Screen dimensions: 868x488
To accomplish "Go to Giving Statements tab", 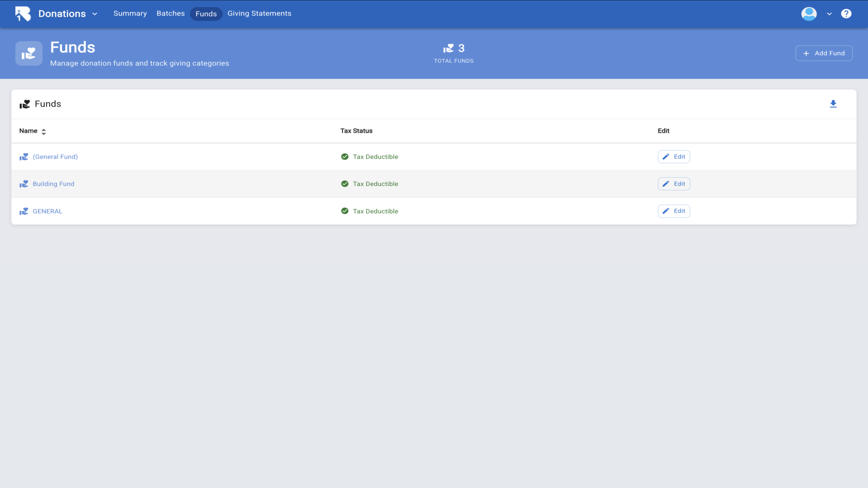I will (259, 14).
